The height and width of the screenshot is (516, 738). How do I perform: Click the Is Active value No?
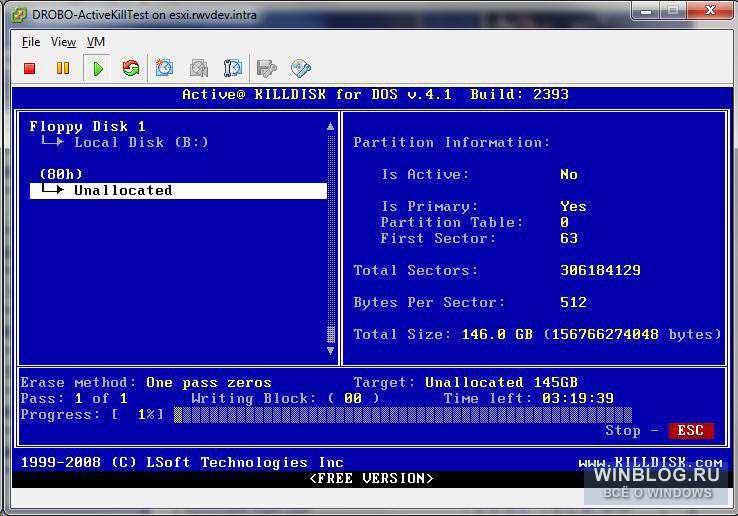tap(569, 174)
